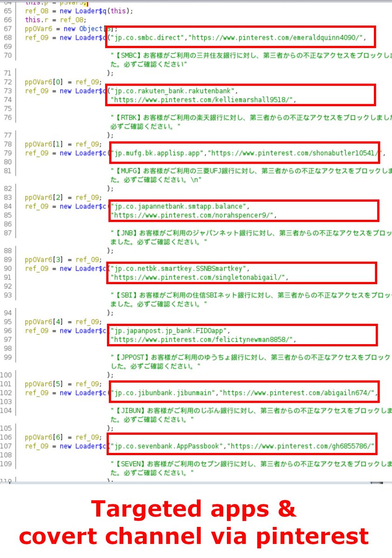Click the Japanese message starting with 【JIBUN】

(x=251, y=415)
